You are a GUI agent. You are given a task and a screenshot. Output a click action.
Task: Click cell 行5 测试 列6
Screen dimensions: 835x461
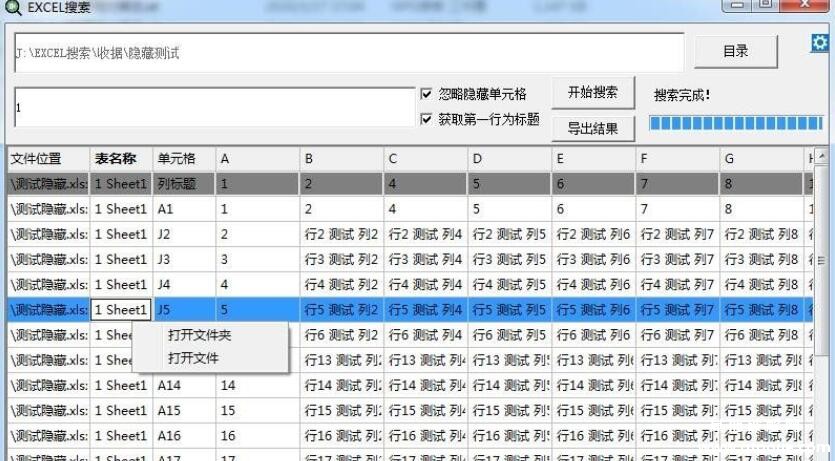tap(594, 309)
